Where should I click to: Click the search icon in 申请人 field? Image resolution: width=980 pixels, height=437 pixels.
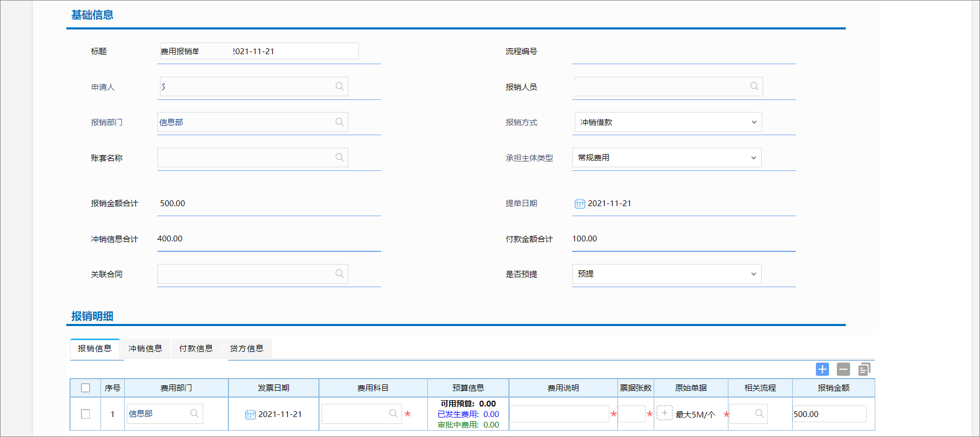[339, 86]
